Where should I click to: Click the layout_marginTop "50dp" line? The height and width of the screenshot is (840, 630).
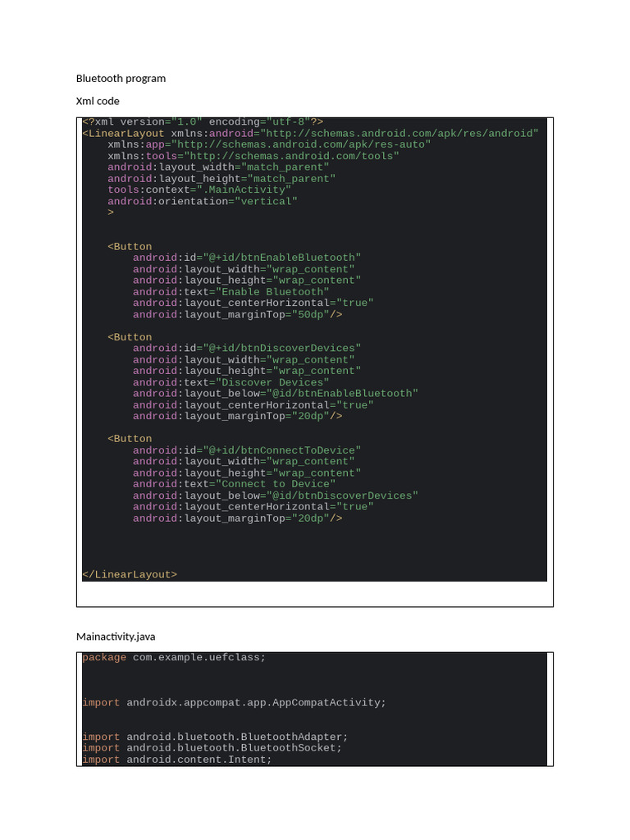(x=238, y=314)
